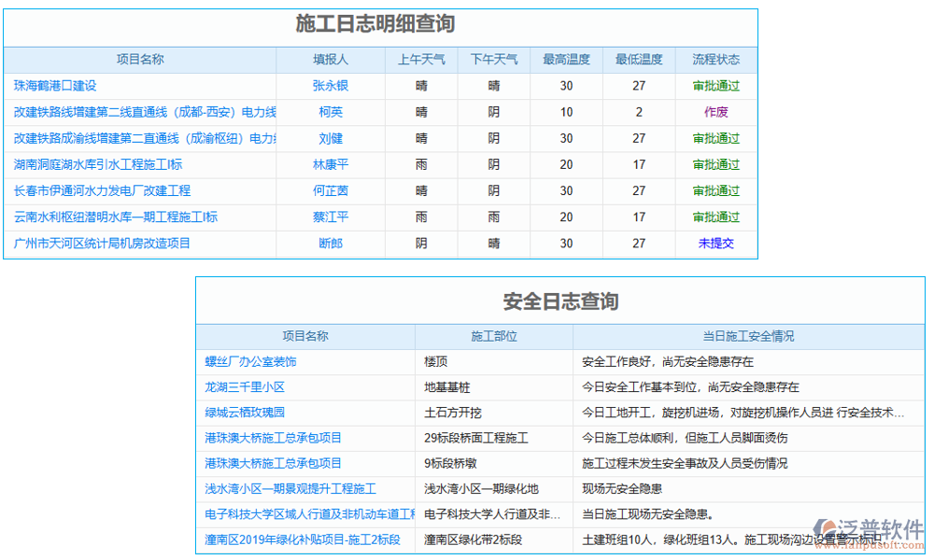Sort by the 最高温度 column header
Image resolution: width=934 pixels, height=560 pixels.
[564, 59]
